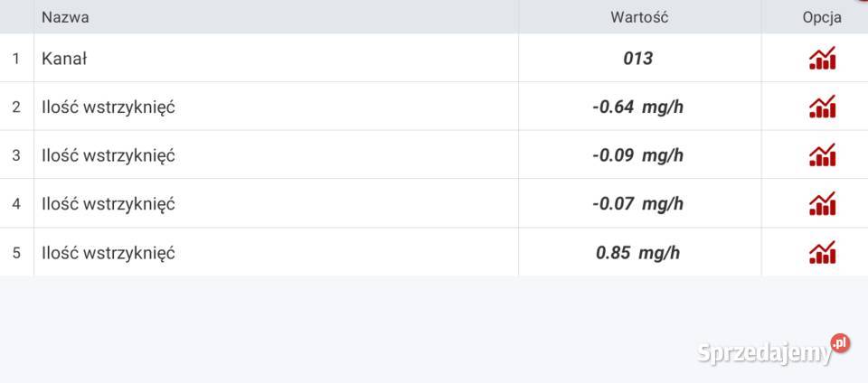868x383 pixels.
Task: Click Ilość wstrzyknięć label in row 4
Action: coord(108,204)
